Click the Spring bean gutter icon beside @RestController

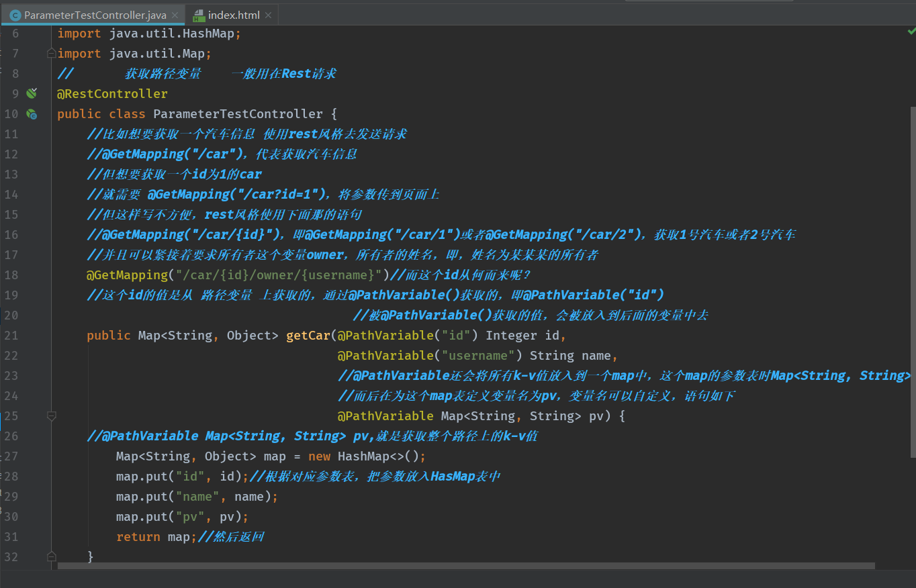click(32, 93)
